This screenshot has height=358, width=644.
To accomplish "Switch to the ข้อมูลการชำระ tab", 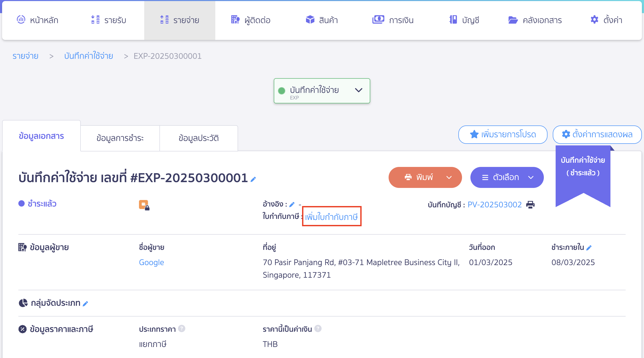I will pos(120,138).
